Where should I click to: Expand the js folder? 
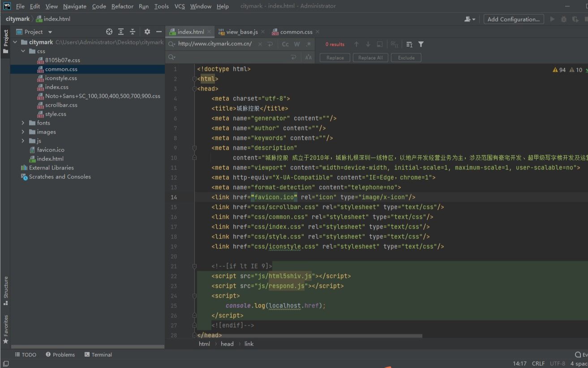click(23, 141)
